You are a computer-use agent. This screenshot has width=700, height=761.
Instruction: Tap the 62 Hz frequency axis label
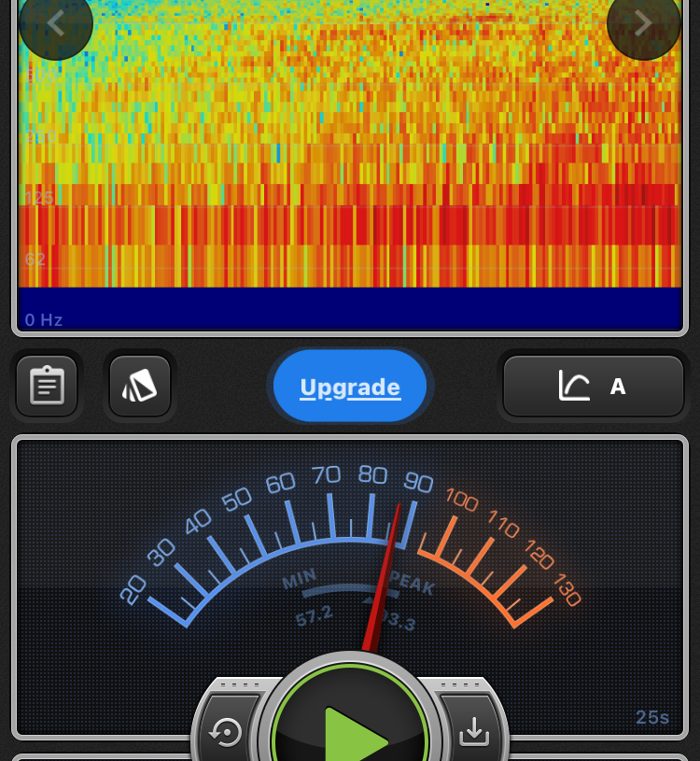[35, 259]
